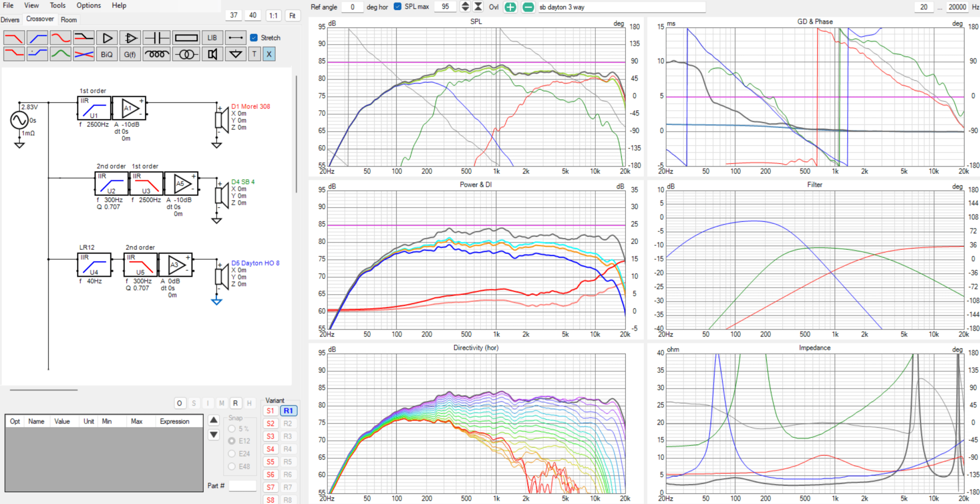This screenshot has width=980, height=504.
Task: Toggle the SPL max checkbox
Action: coord(397,6)
